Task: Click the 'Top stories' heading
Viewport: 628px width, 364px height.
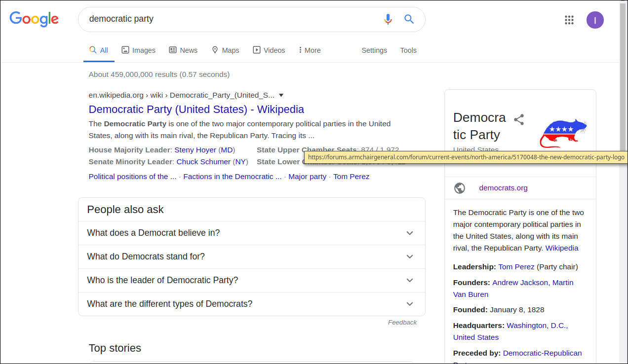Action: point(115,348)
